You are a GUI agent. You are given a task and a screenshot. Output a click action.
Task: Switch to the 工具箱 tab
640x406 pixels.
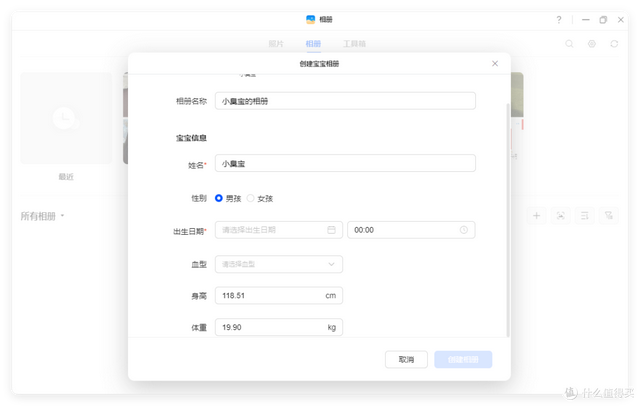(354, 44)
